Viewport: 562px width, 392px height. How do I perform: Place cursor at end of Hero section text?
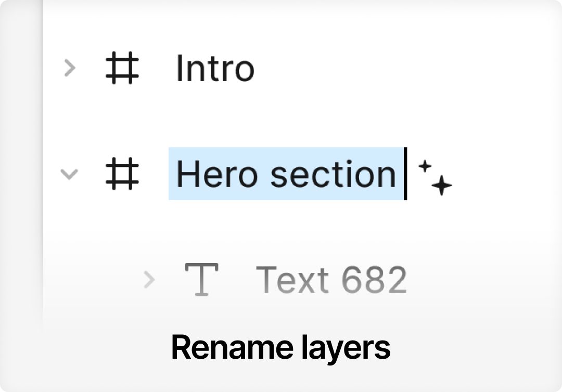(x=400, y=174)
